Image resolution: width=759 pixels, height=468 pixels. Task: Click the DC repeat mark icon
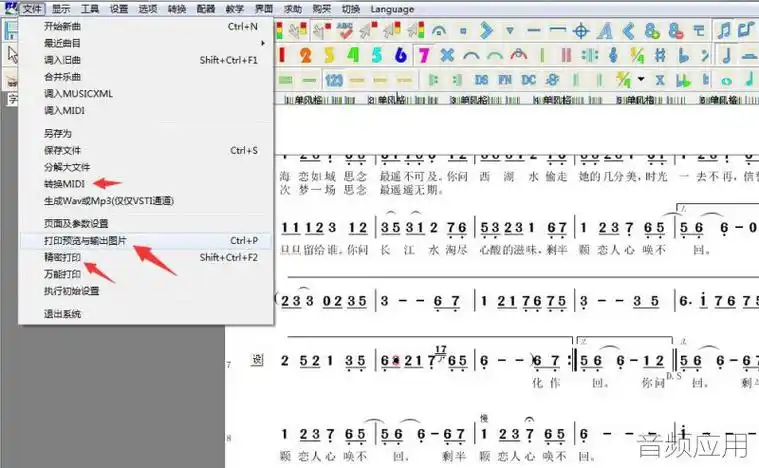529,79
